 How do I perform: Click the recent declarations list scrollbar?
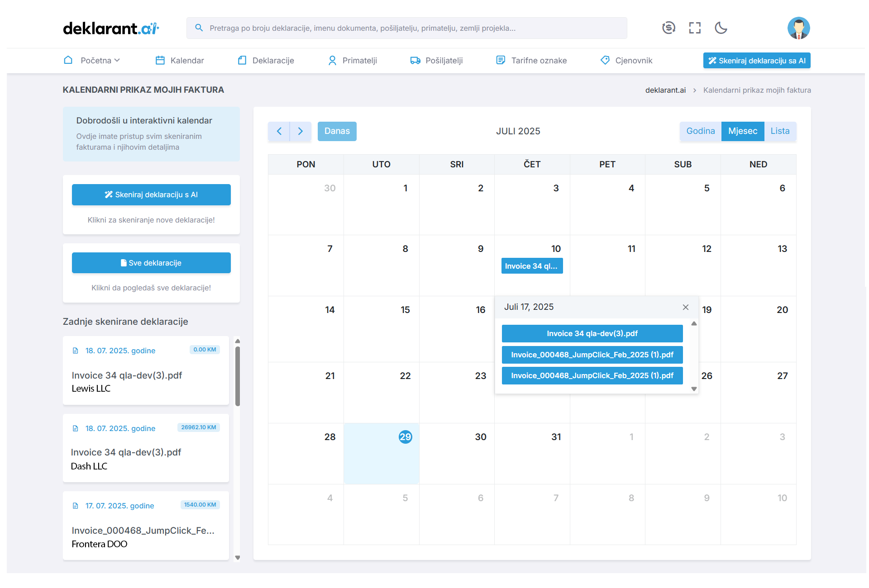coord(238,375)
